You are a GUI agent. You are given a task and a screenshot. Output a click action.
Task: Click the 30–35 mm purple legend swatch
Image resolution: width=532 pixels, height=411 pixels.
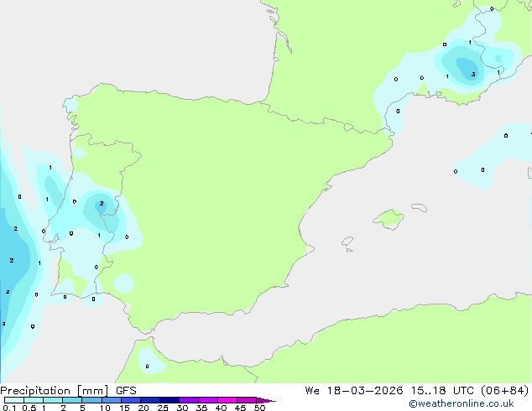(189, 400)
